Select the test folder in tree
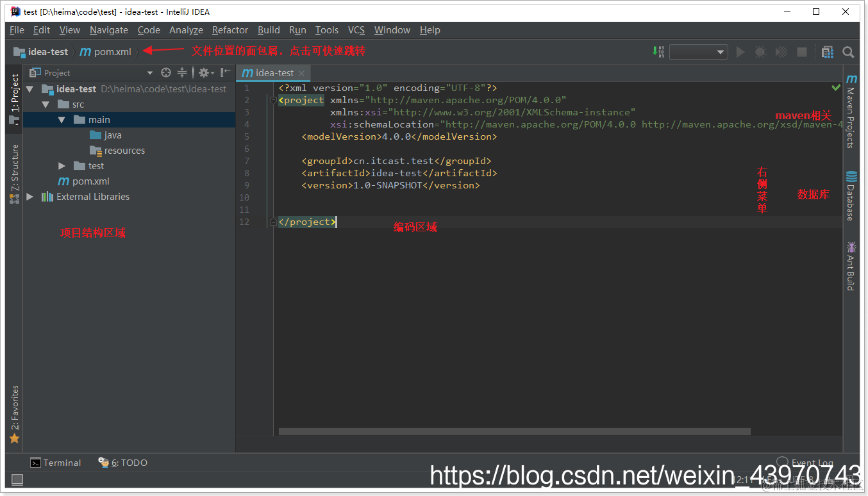Screen dimensions: 868x496 click(88, 166)
